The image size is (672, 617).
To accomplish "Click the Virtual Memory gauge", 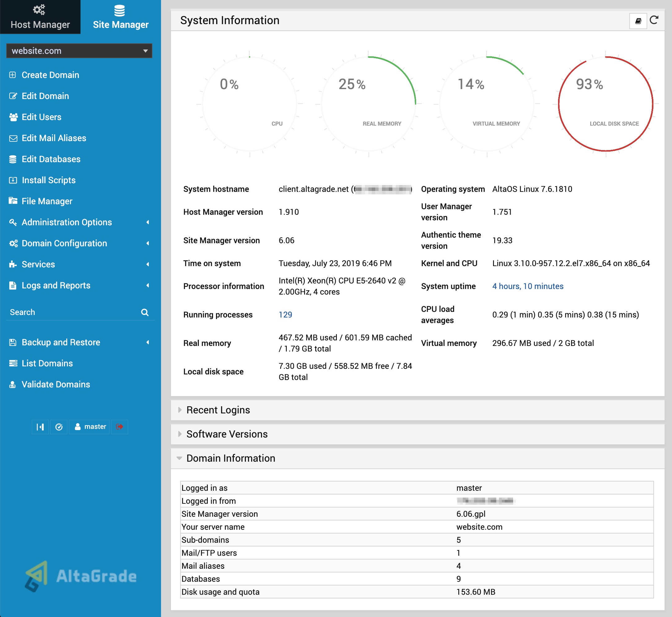I will click(x=487, y=104).
